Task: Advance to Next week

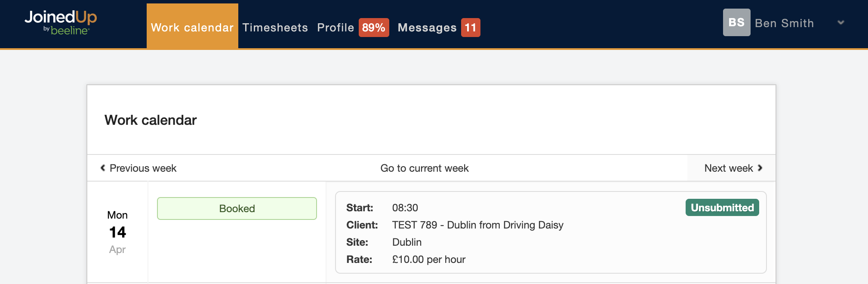Action: pyautogui.click(x=728, y=168)
